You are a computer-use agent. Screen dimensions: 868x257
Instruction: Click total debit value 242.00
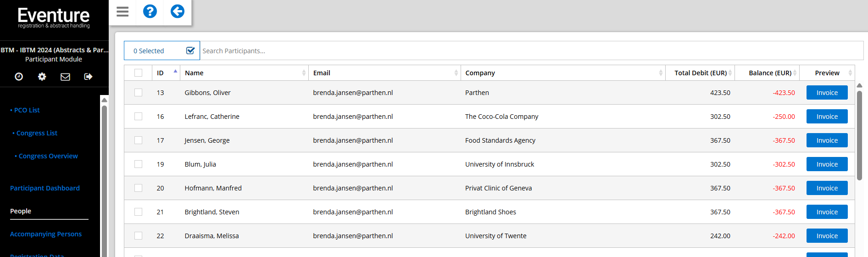[720, 236]
